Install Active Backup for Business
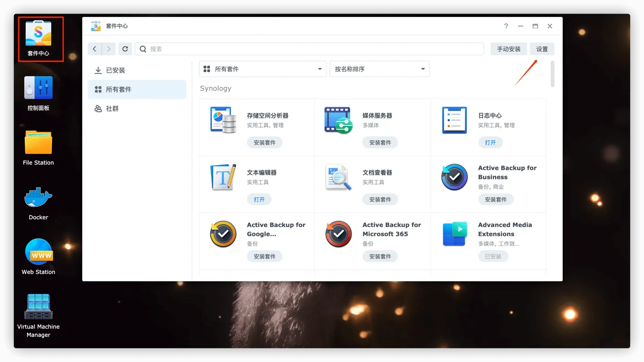Screen dimensions: 644x362 tap(496, 199)
